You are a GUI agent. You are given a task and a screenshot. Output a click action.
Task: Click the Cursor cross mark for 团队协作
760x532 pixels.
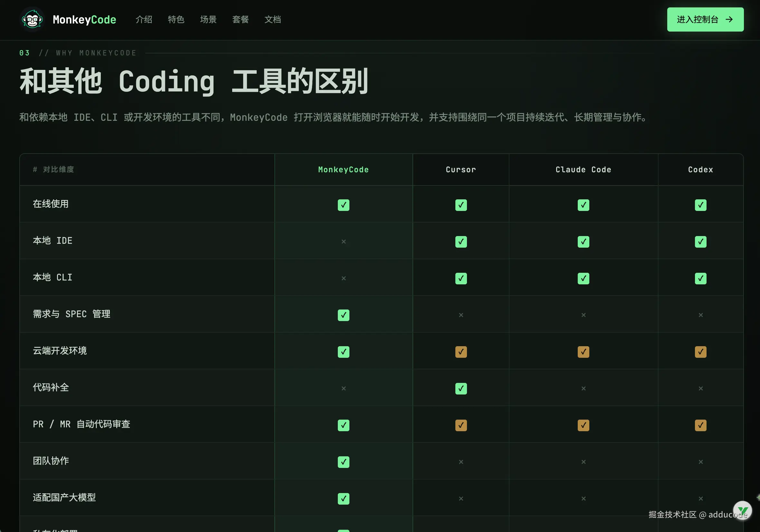click(461, 462)
